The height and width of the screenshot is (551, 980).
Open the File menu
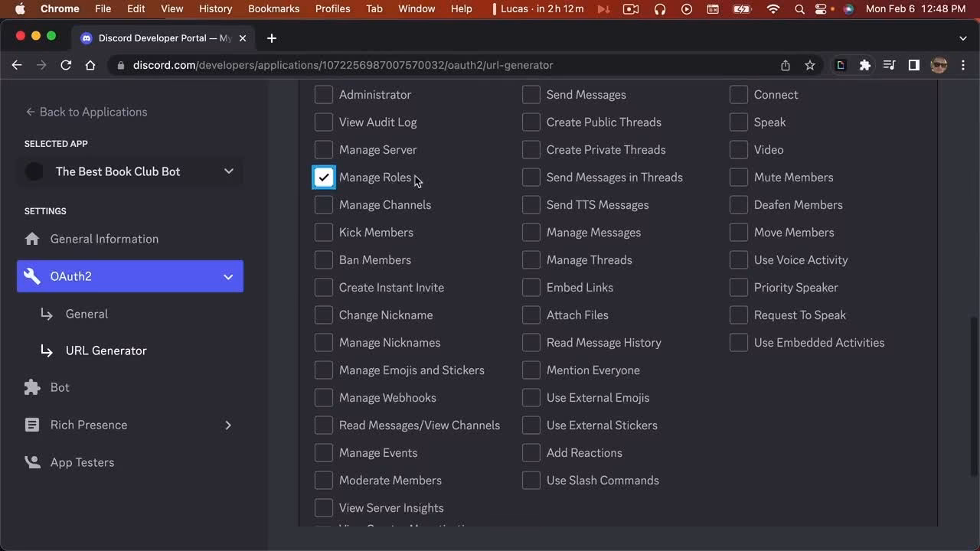click(103, 9)
